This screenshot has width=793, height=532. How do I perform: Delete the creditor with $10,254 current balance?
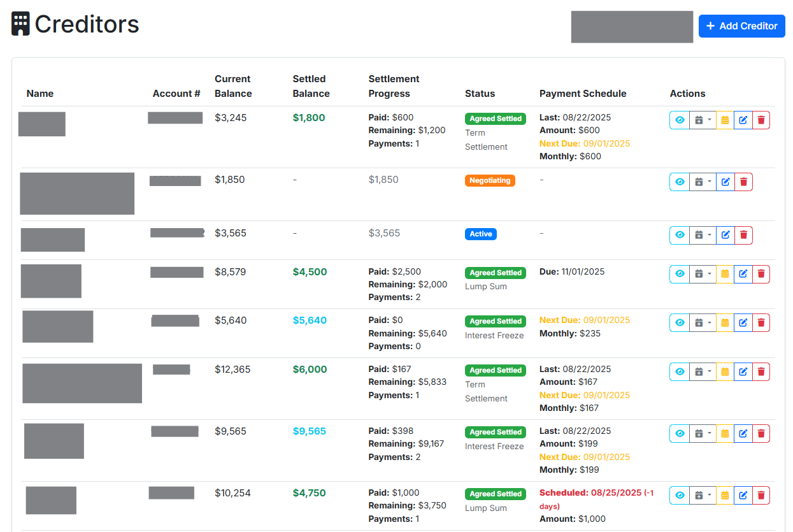[761, 496]
